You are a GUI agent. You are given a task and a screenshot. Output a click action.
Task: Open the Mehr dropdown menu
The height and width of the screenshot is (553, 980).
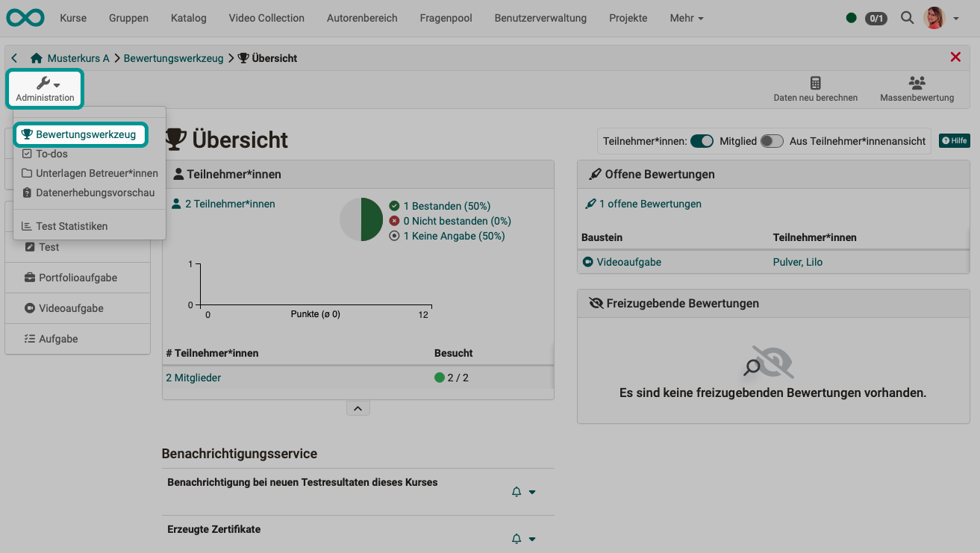pos(685,17)
